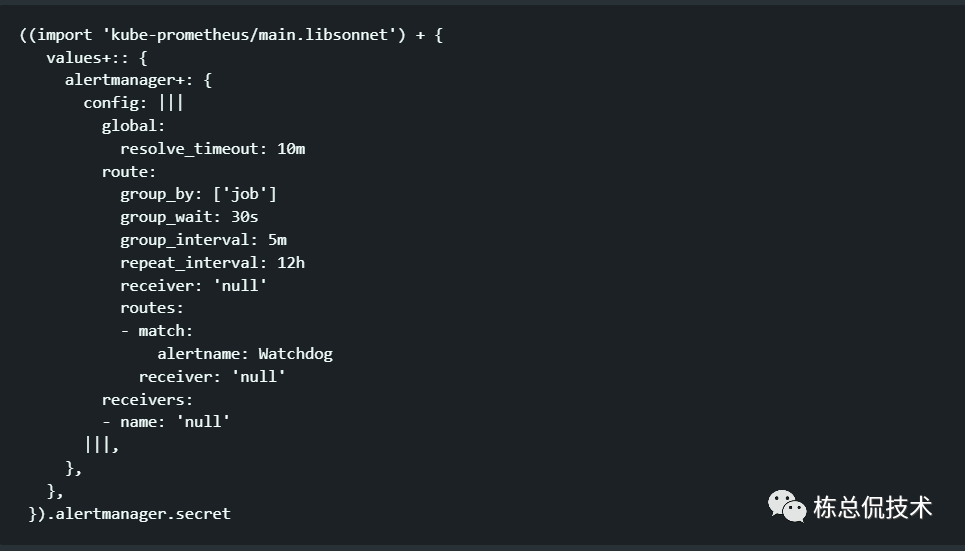The height and width of the screenshot is (551, 965).
Task: Click the "- name: 'null'" line
Action: pyautogui.click(x=166, y=422)
